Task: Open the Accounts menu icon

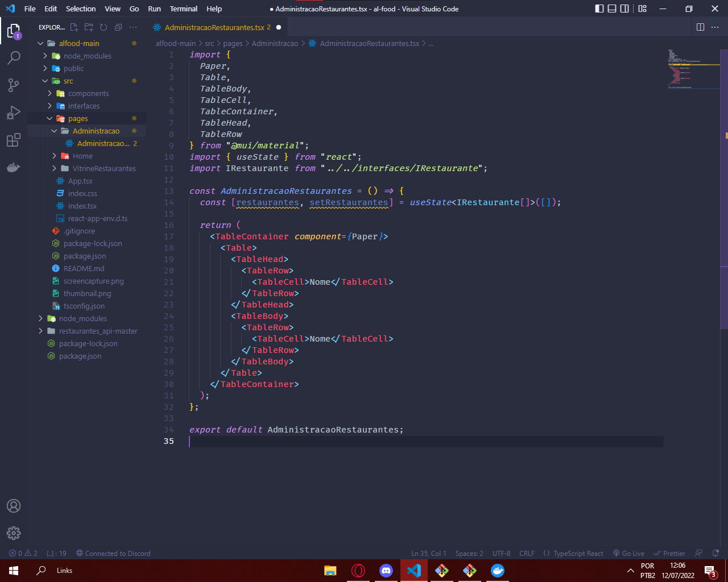Action: pyautogui.click(x=14, y=506)
